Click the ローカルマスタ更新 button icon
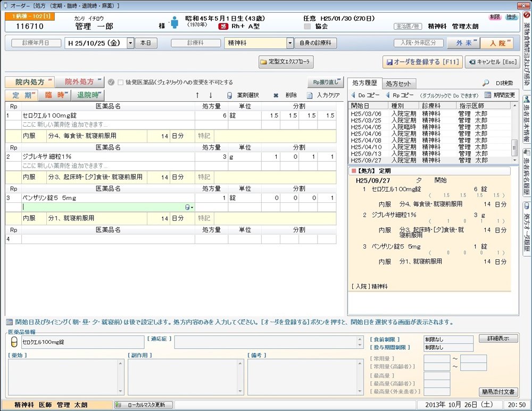Image resolution: width=532 pixels, height=411 pixels. [x=118, y=405]
